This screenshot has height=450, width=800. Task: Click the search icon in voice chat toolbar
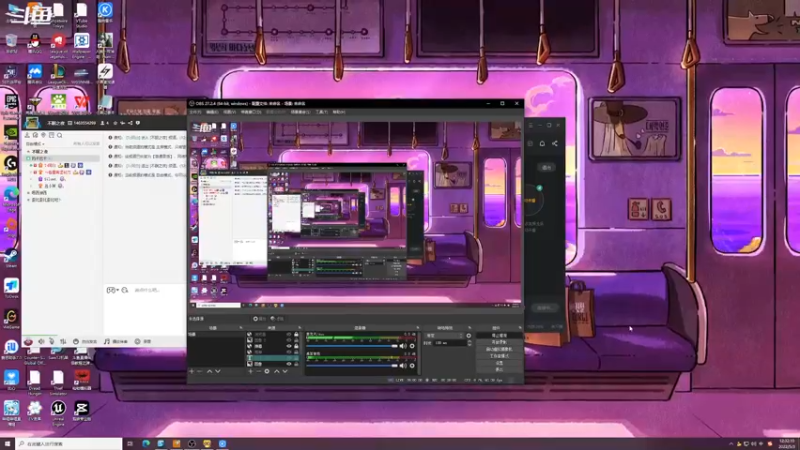(60, 135)
